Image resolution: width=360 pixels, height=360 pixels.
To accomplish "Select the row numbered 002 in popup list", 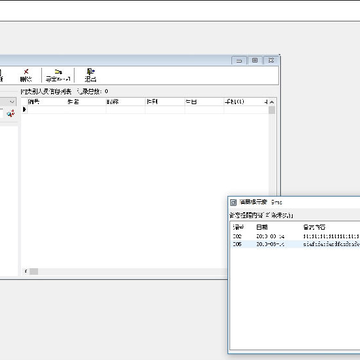I will pos(296,236).
